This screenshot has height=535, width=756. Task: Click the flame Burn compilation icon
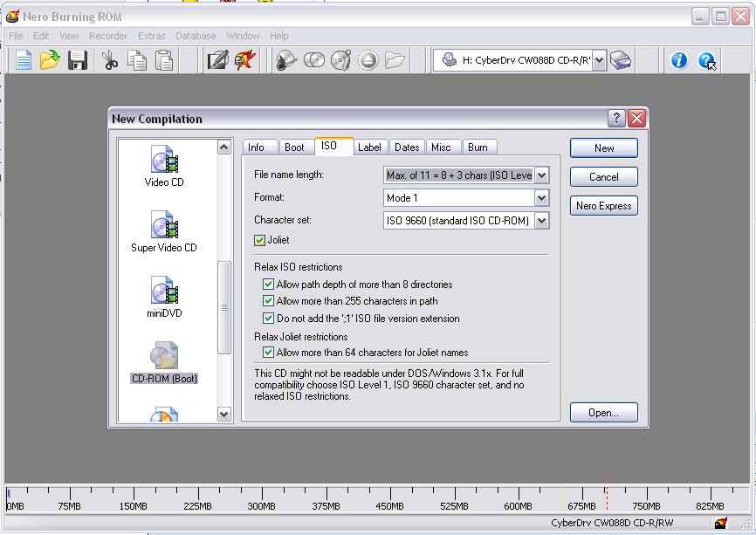tap(245, 60)
